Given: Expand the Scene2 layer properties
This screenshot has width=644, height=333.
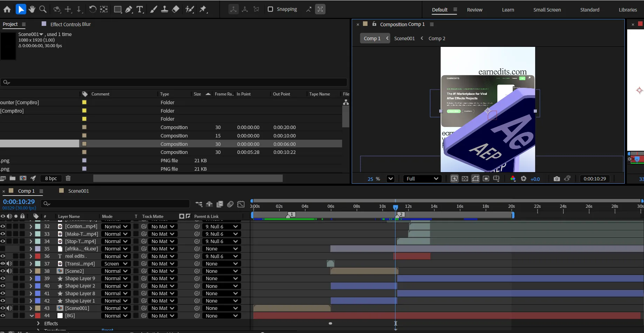Looking at the screenshot, I should [x=31, y=271].
